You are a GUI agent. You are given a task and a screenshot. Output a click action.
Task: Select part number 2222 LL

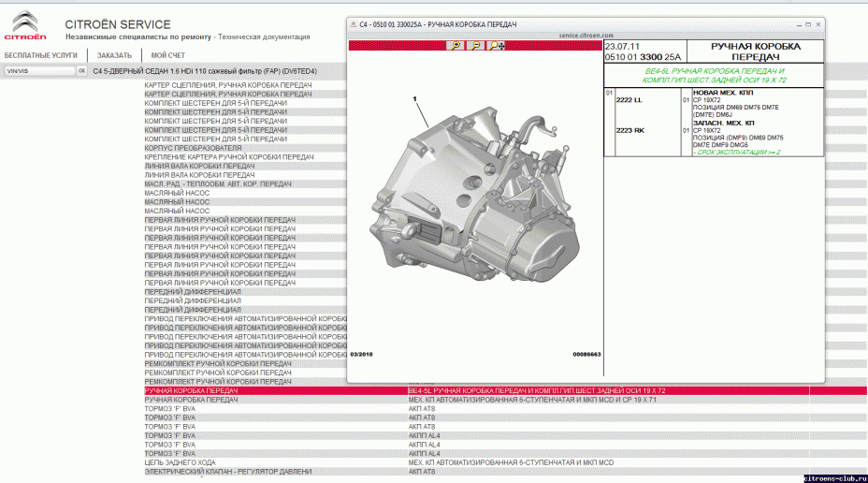pos(629,100)
